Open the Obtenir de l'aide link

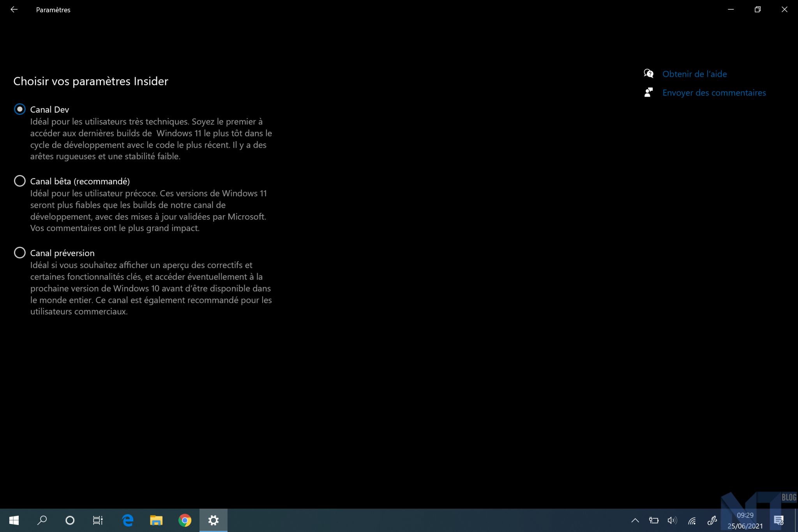click(x=694, y=74)
